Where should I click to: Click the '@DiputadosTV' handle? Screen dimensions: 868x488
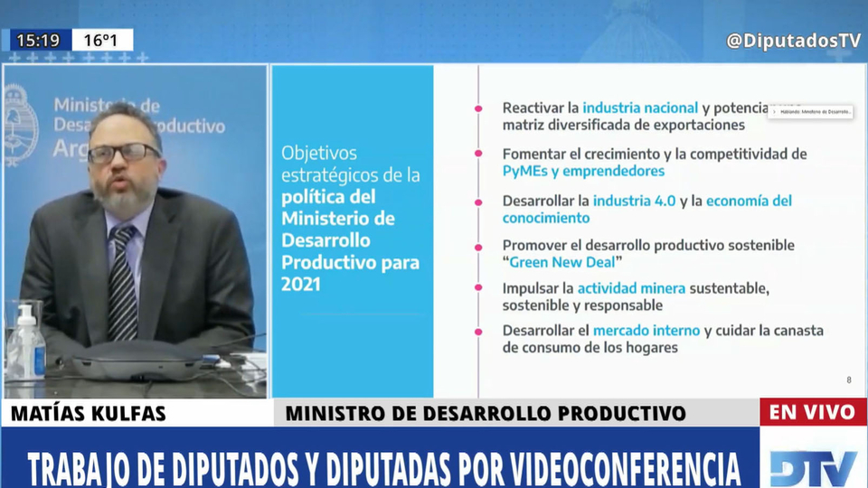(793, 41)
